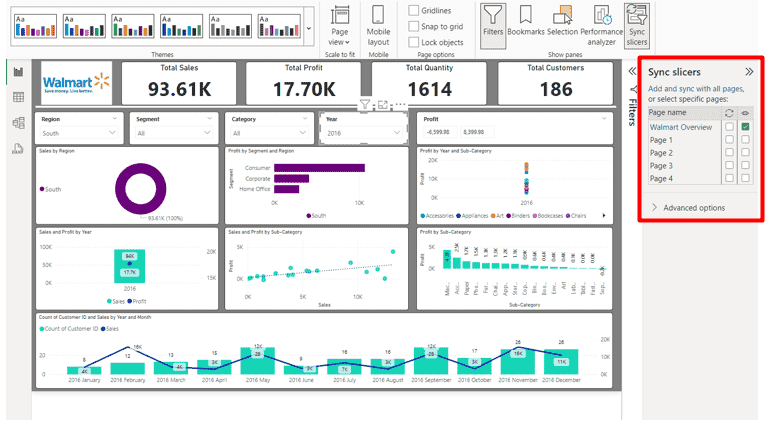The height and width of the screenshot is (436, 769).
Task: Toggle sync checkbox for Page 2
Action: [729, 153]
